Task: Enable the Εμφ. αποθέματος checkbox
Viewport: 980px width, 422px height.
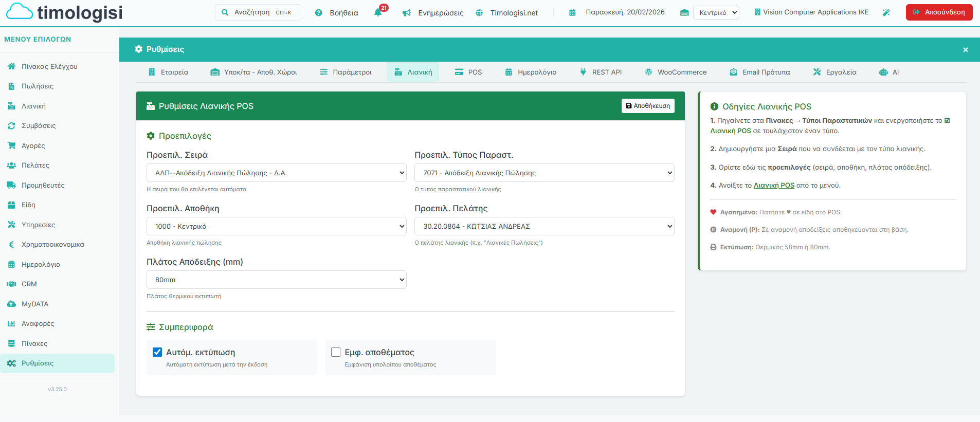Action: (336, 352)
